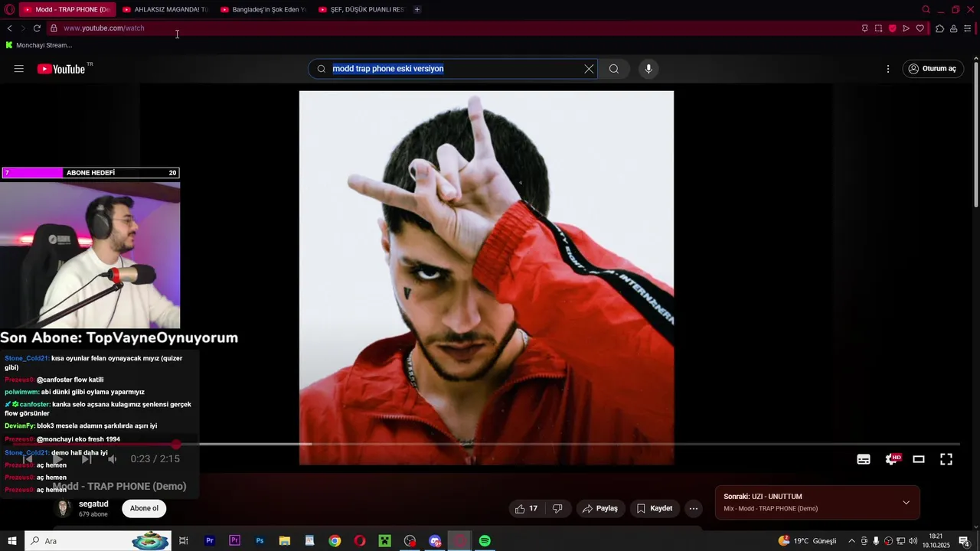Open YouTube settings three-dot menu
The width and height of the screenshot is (980, 551).
(888, 69)
